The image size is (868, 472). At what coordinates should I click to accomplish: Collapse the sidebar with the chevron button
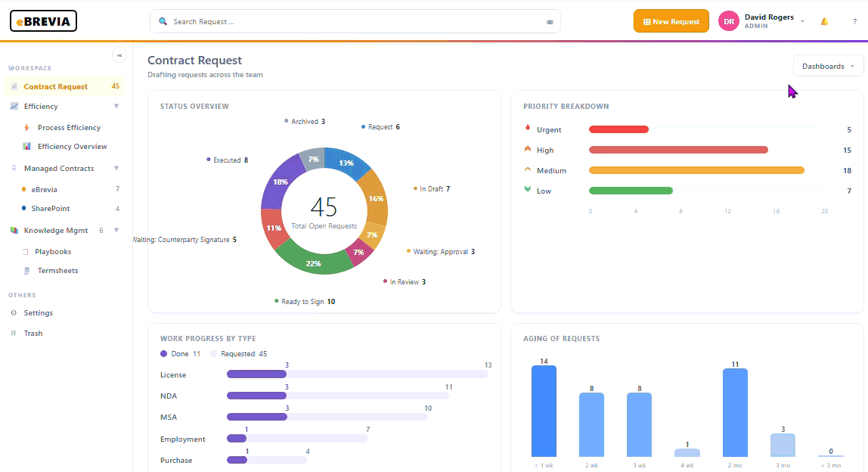[x=119, y=55]
